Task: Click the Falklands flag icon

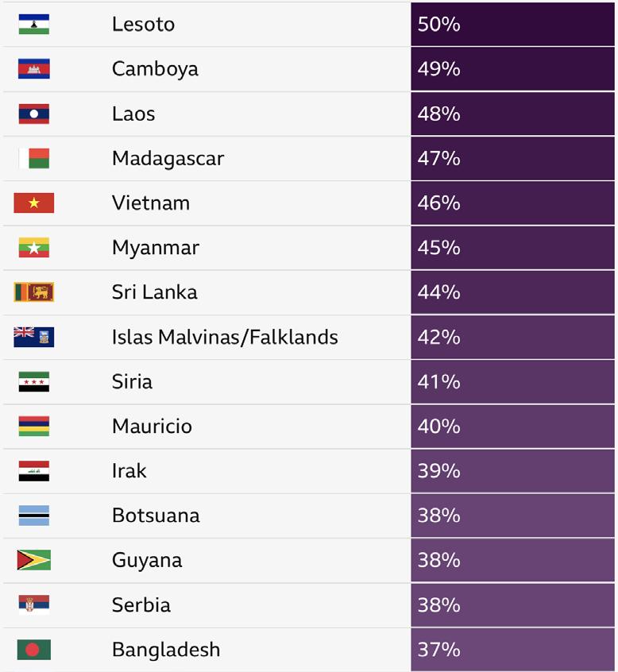Action: pos(33,337)
